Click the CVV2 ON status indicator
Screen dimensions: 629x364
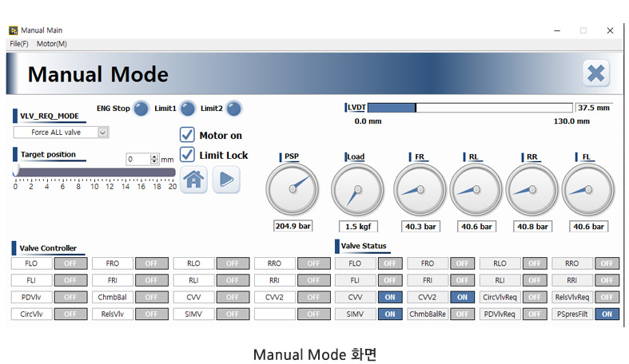[x=462, y=297]
